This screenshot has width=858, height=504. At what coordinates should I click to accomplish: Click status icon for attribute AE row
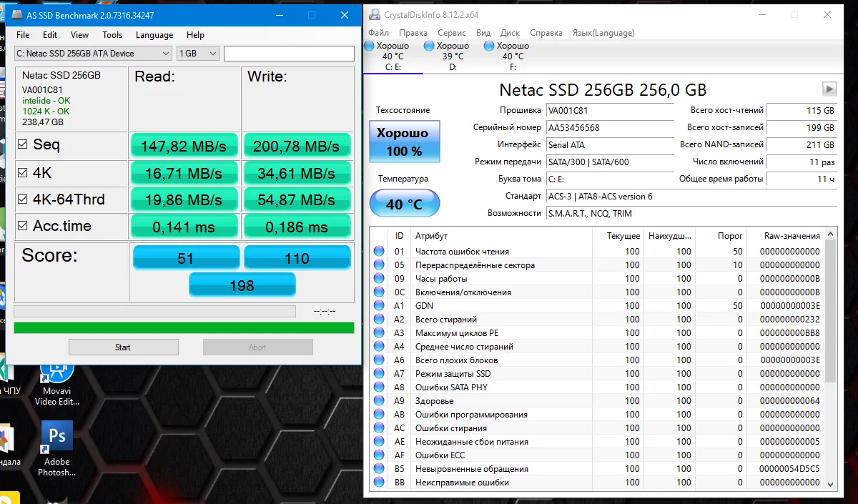coord(379,441)
